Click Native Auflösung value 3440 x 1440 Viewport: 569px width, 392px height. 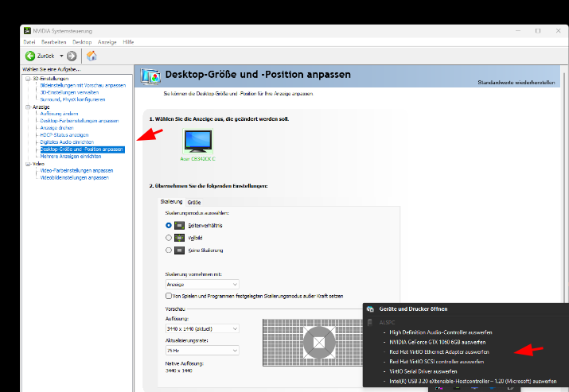[179, 371]
